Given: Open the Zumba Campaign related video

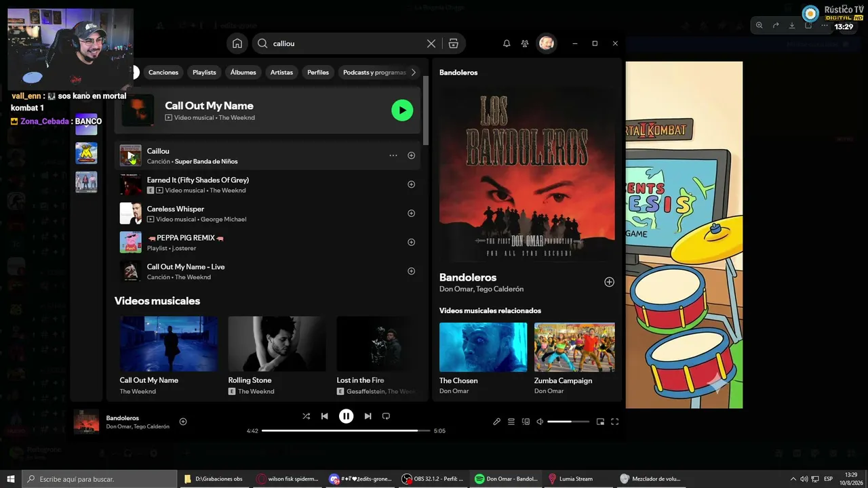Looking at the screenshot, I should tap(574, 347).
